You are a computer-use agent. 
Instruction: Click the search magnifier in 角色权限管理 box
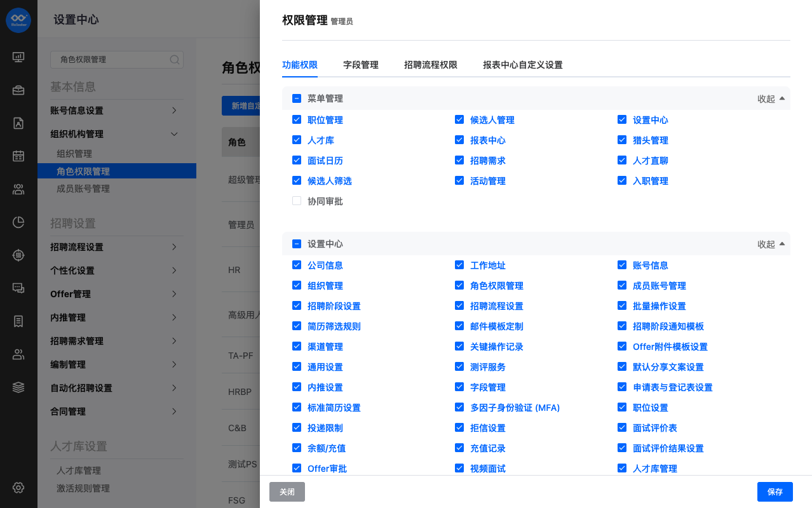(x=174, y=60)
